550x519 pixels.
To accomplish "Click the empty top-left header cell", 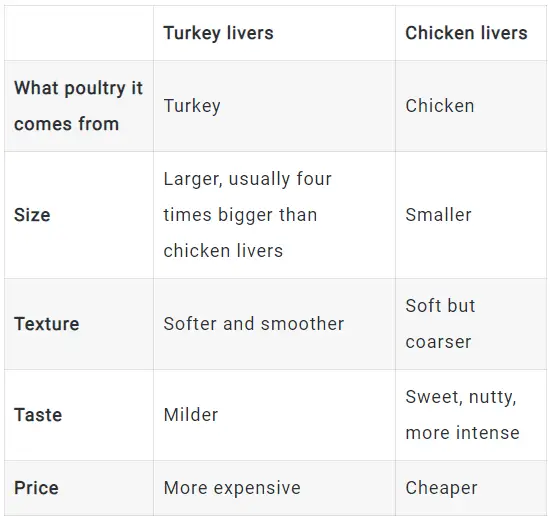I will (79, 33).
